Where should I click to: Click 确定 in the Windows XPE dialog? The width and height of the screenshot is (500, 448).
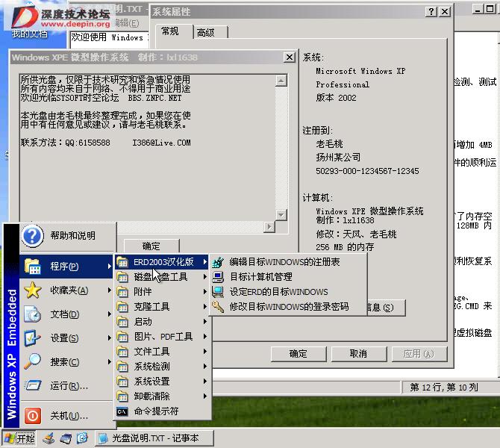(x=151, y=246)
